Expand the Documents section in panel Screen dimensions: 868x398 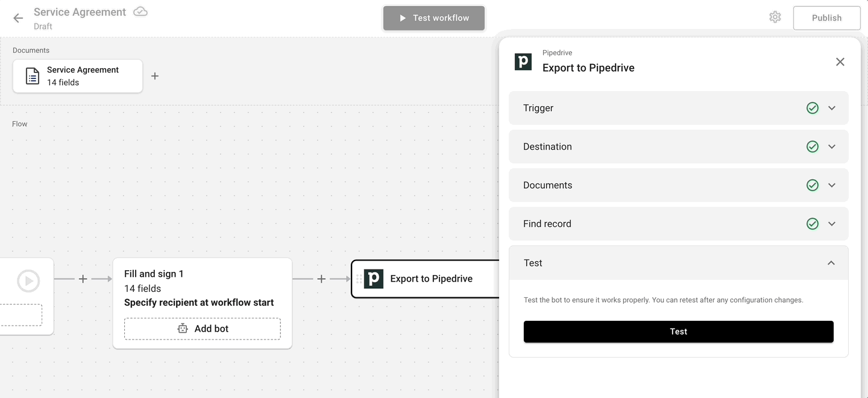point(679,185)
